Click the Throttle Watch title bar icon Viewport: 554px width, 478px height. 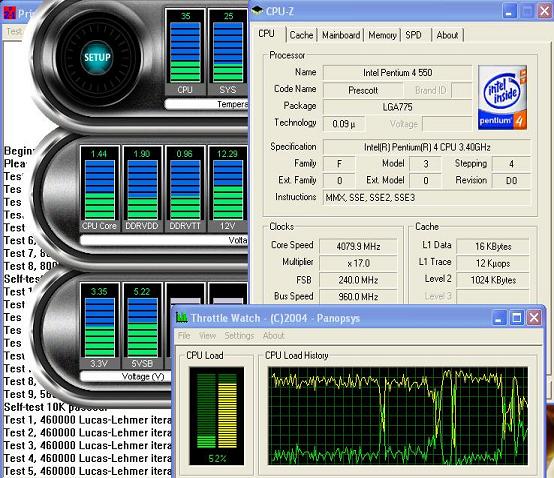[x=182, y=317]
